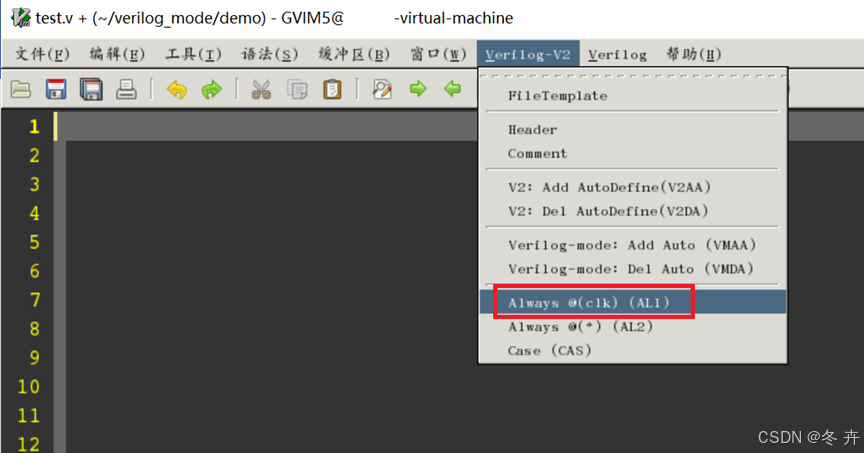Image resolution: width=864 pixels, height=453 pixels.
Task: Open the 语法(S) menu
Action: coord(269,54)
